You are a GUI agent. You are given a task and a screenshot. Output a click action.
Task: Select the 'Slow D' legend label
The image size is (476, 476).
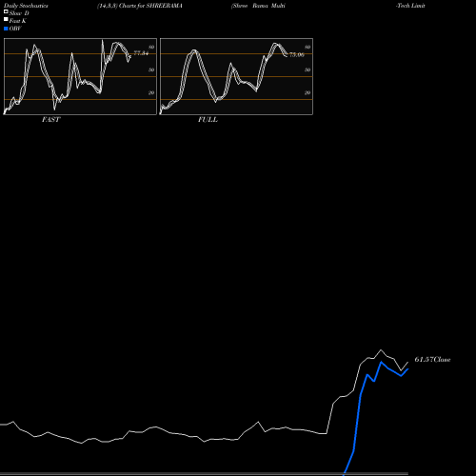tap(19, 13)
